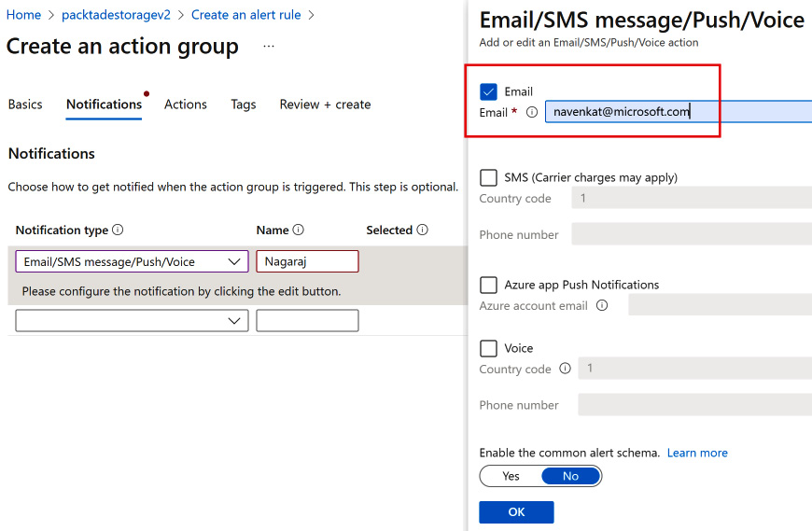Open Email/SMS message/Push/Voice notification type dropdown

132,262
